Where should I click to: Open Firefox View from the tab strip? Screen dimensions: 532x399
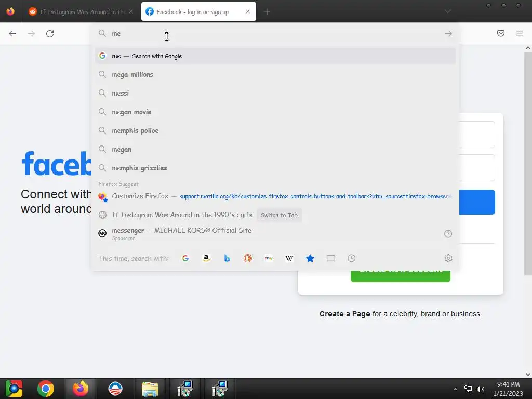point(10,11)
